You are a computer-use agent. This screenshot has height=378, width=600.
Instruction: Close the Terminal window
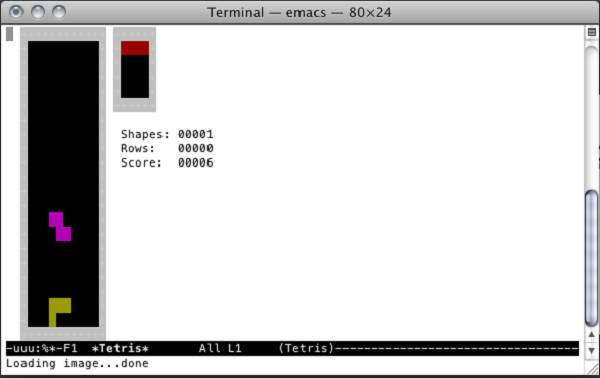pyautogui.click(x=16, y=12)
